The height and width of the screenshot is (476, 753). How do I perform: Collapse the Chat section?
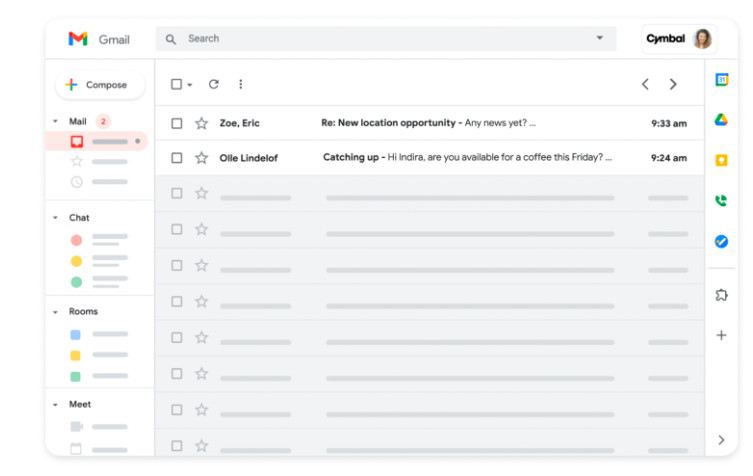[x=55, y=218]
